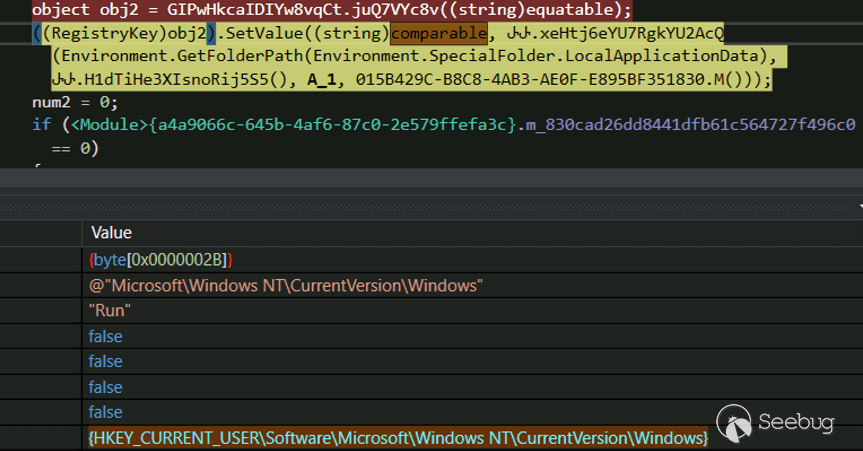Select the Value column header
This screenshot has width=863, height=451.
111,233
